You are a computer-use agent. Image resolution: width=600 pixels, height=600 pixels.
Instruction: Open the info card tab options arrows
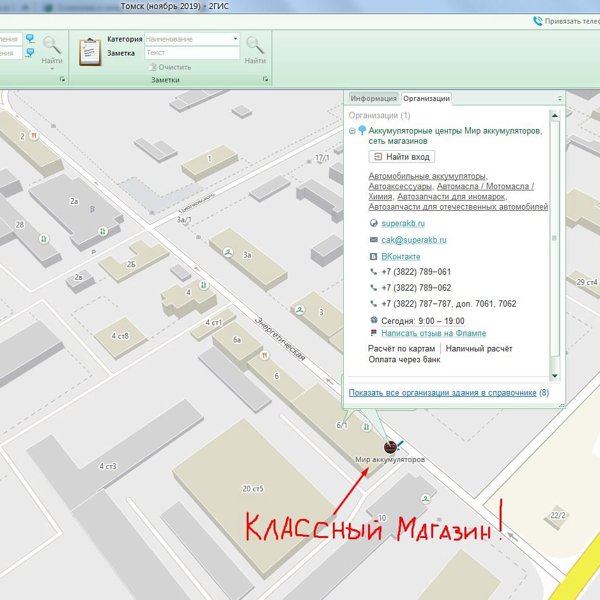click(x=560, y=98)
